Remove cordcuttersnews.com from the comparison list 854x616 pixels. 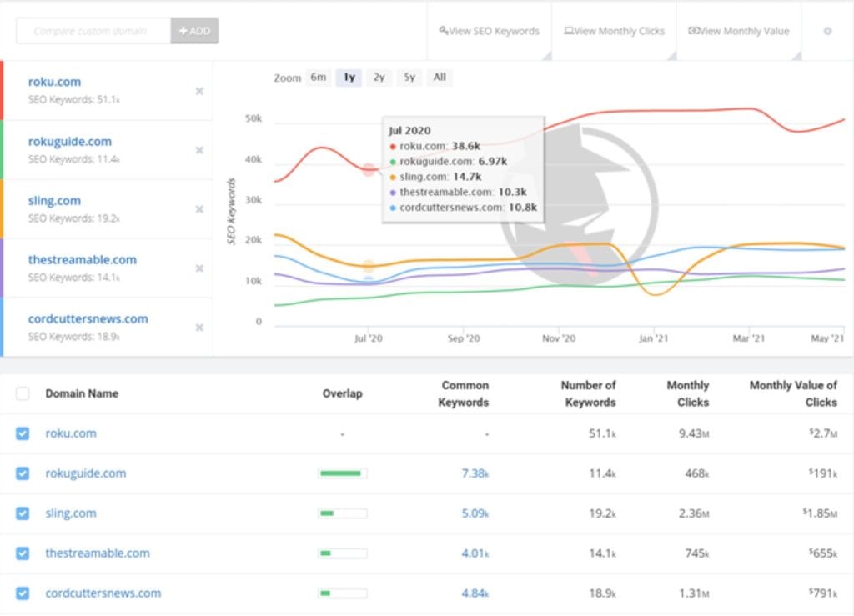(x=199, y=328)
